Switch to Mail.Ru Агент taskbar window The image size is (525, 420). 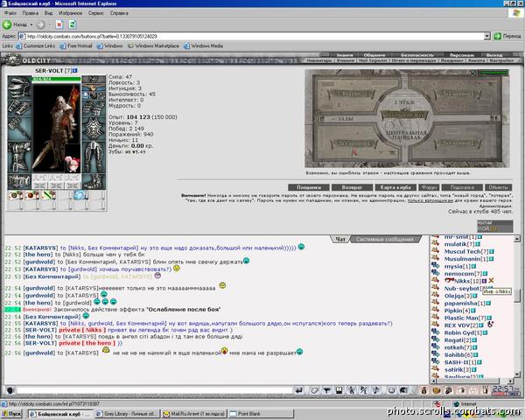click(x=194, y=414)
